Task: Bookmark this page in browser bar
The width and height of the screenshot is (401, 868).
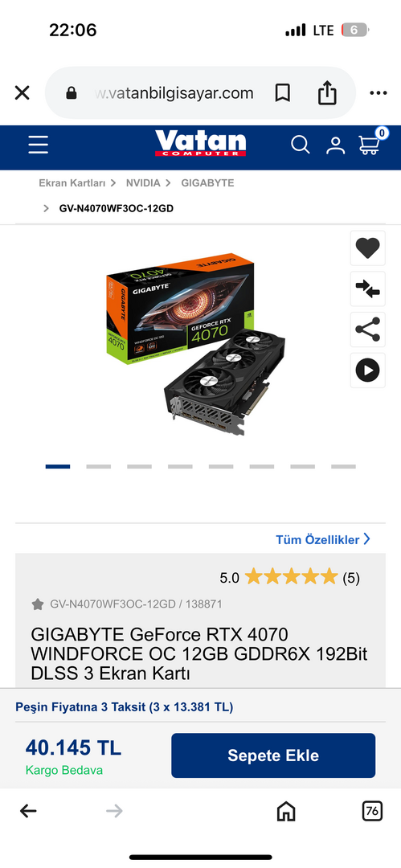Action: [283, 93]
